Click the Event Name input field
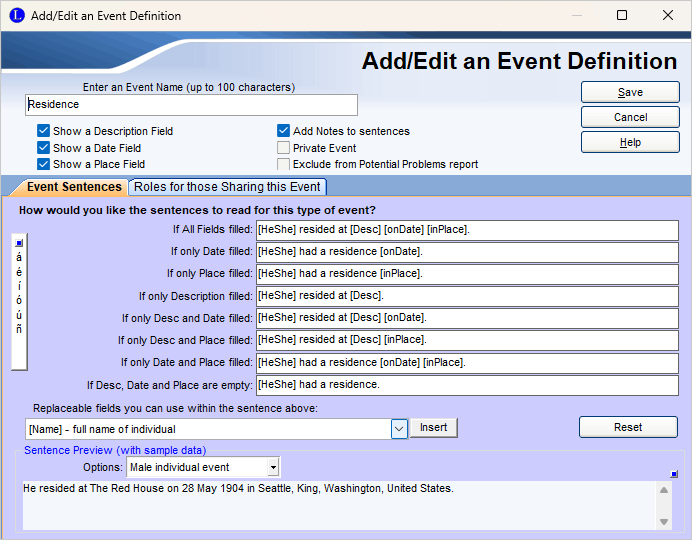This screenshot has height=540, width=692. coord(190,104)
